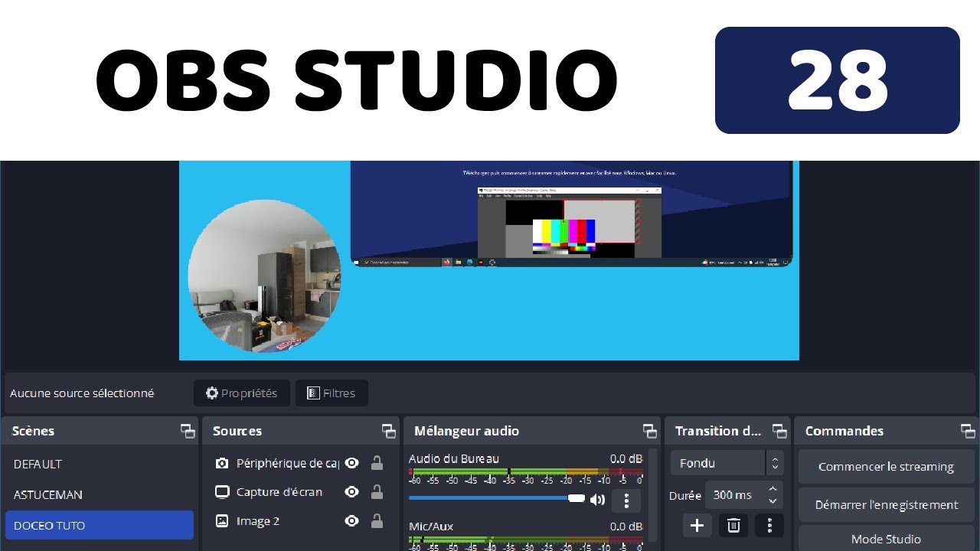
Task: Adjust the Audio du Bureau volume slider
Action: pos(497,498)
